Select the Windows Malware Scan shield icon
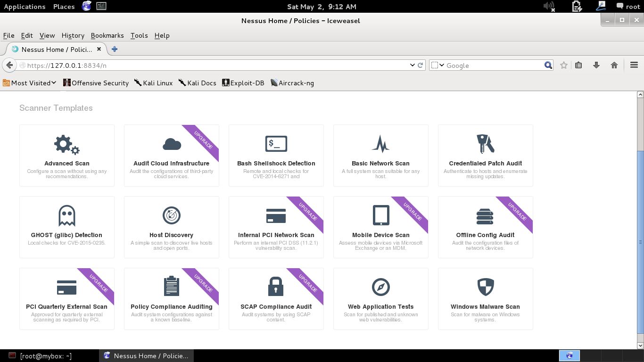 [x=486, y=287]
